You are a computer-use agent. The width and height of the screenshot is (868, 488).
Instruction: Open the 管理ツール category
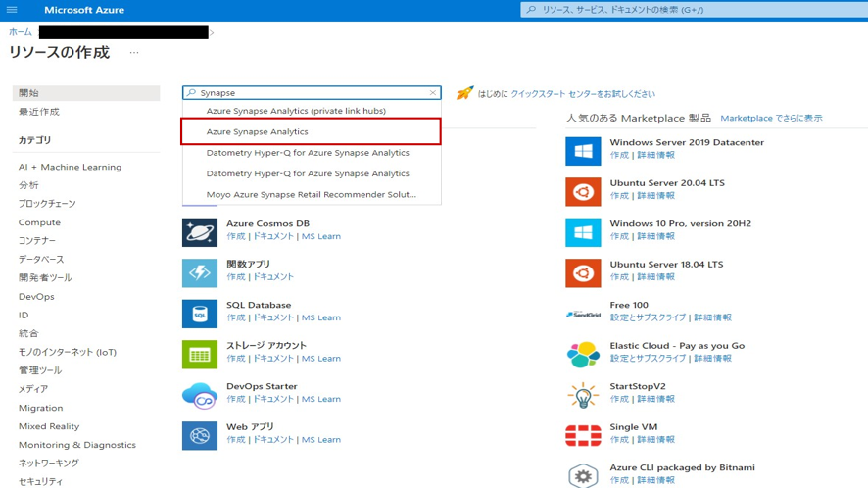40,370
